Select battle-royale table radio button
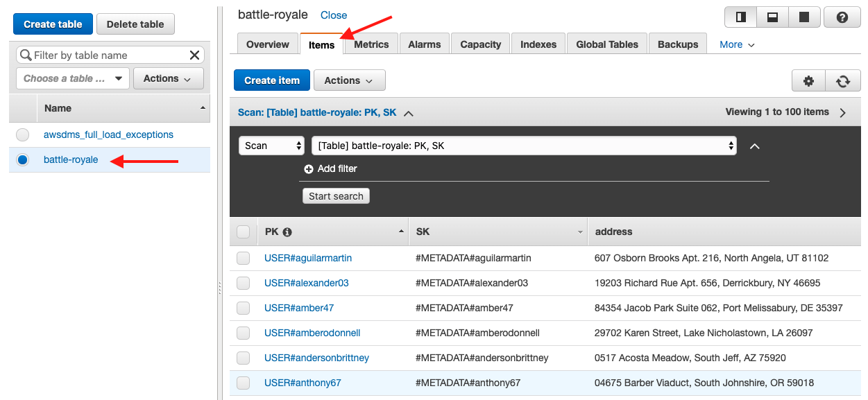The image size is (868, 400). tap(23, 159)
